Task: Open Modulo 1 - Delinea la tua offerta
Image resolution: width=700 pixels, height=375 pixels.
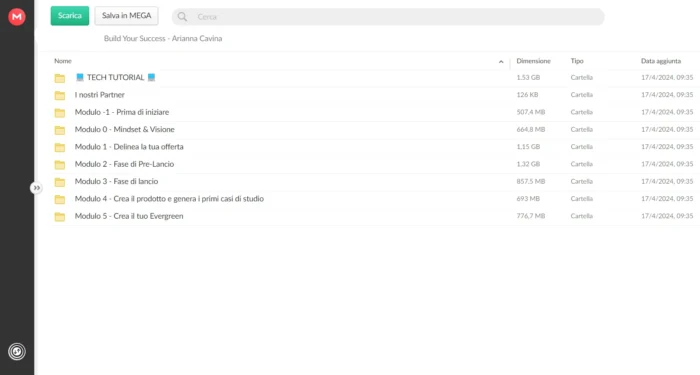Action: tap(129, 146)
